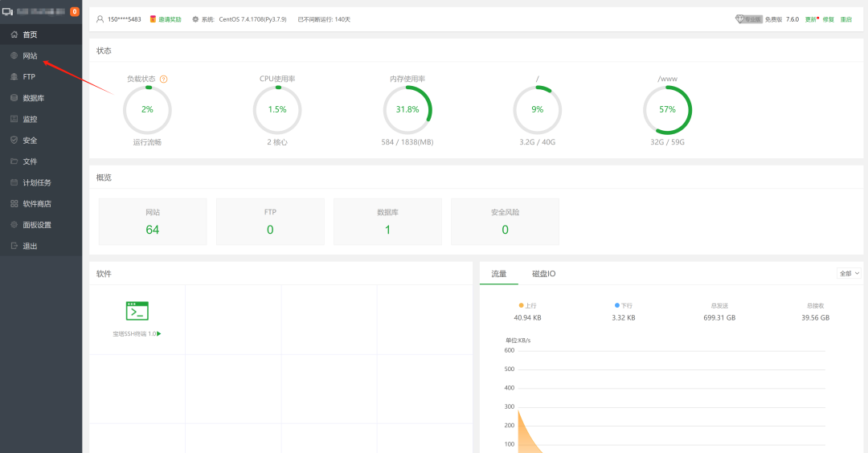Viewport: 868px width, 453px height.
Task: Click the 3.32 KB downstream value
Action: [624, 318]
